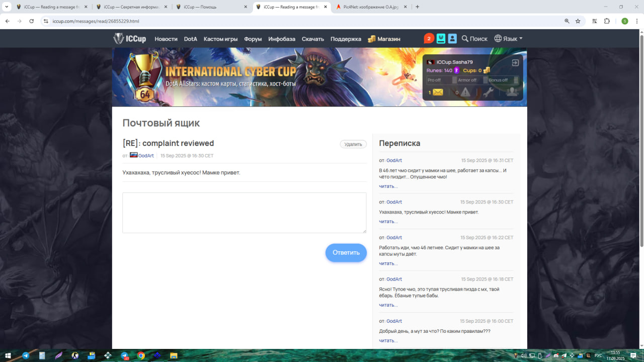Open the tray volume speaker icon

click(524, 355)
